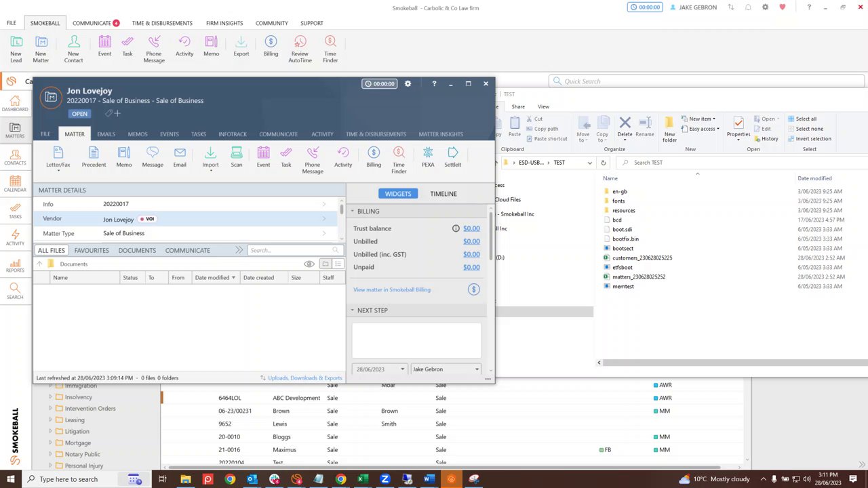The width and height of the screenshot is (868, 488).
Task: Start the matter window timer
Action: coord(379,84)
